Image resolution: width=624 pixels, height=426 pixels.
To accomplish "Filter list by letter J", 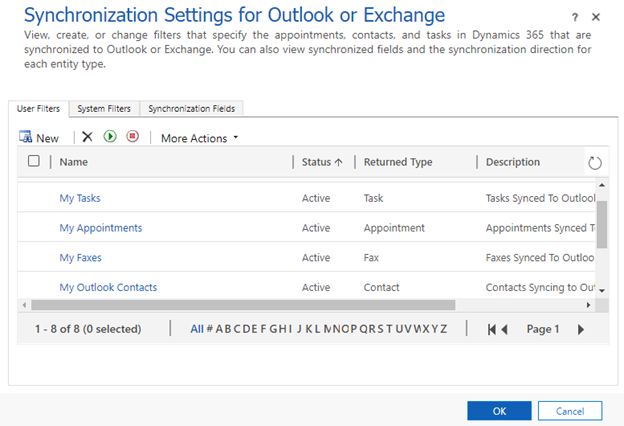I will coord(299,329).
